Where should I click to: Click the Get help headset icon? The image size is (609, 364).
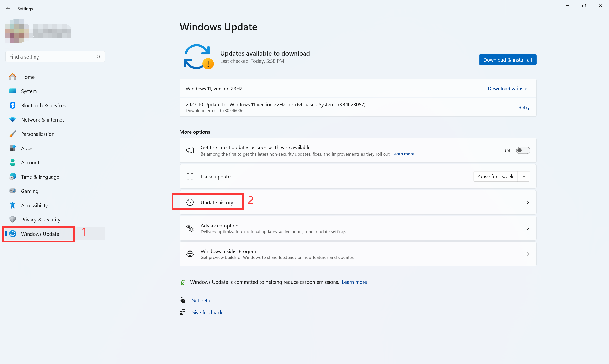182,300
